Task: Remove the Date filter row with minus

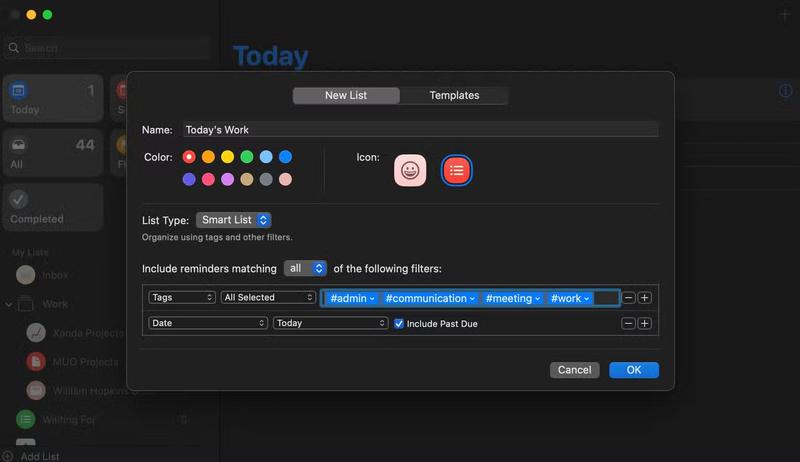Action: click(629, 323)
